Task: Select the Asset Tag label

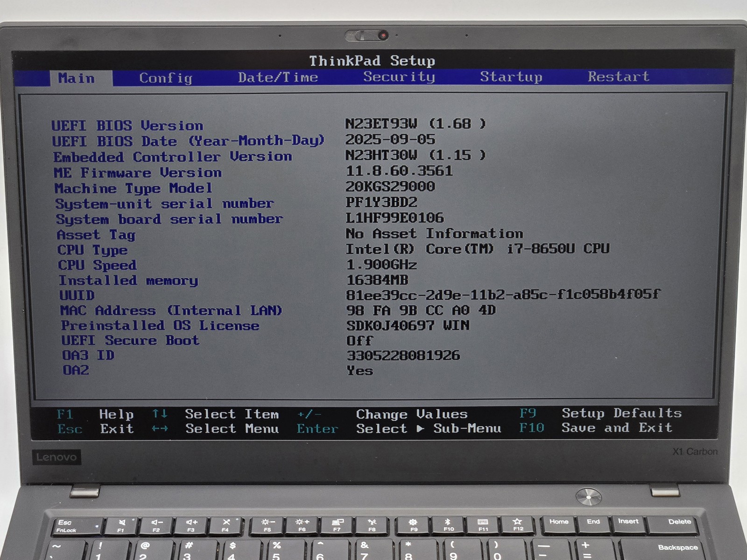Action: tap(96, 235)
